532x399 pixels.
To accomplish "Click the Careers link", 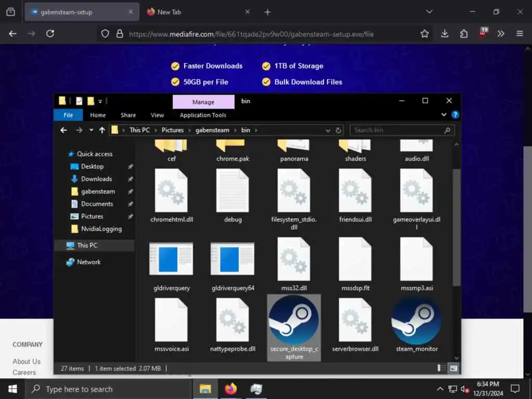I will point(24,372).
